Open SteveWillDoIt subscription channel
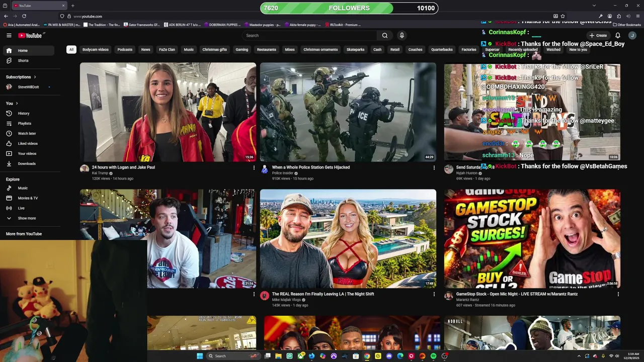Screen dimensions: 644x362 (x=28, y=87)
